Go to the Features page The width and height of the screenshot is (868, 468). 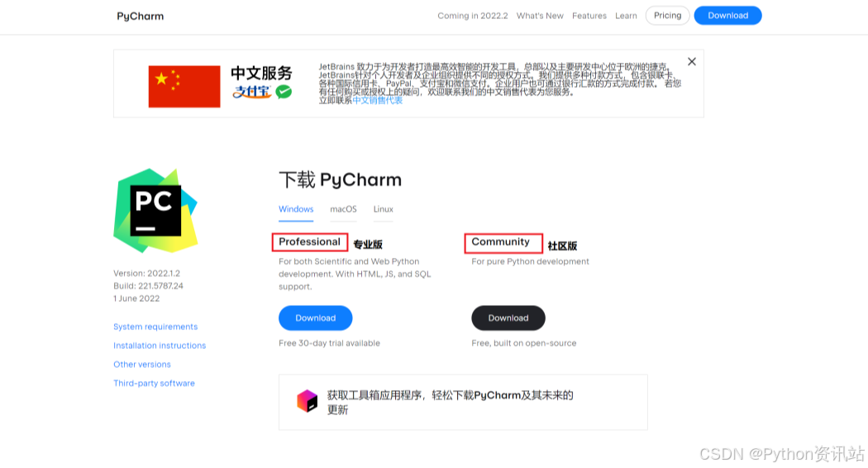pyautogui.click(x=589, y=16)
